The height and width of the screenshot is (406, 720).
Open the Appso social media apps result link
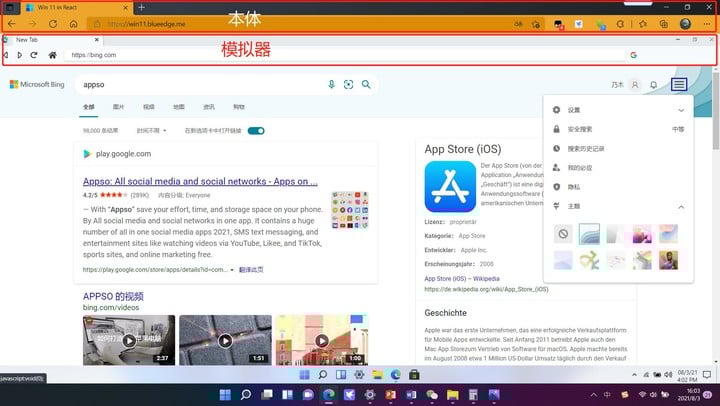coord(200,181)
